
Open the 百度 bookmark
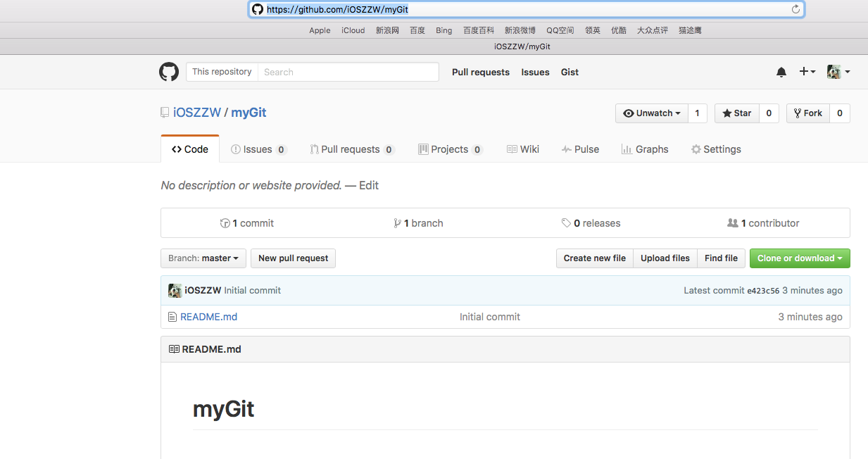[x=417, y=30]
